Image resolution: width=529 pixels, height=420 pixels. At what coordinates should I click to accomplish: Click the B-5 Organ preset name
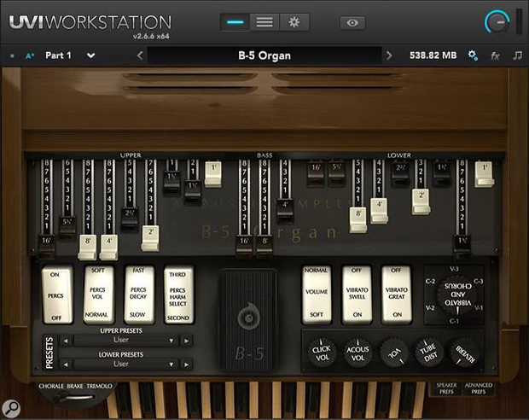coord(264,55)
